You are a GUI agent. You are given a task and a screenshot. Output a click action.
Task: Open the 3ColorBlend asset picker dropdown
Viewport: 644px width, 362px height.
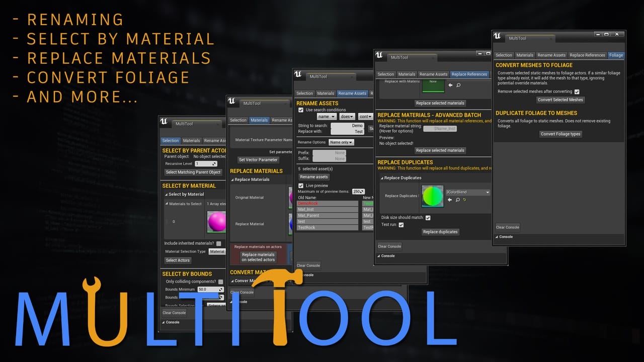(468, 193)
